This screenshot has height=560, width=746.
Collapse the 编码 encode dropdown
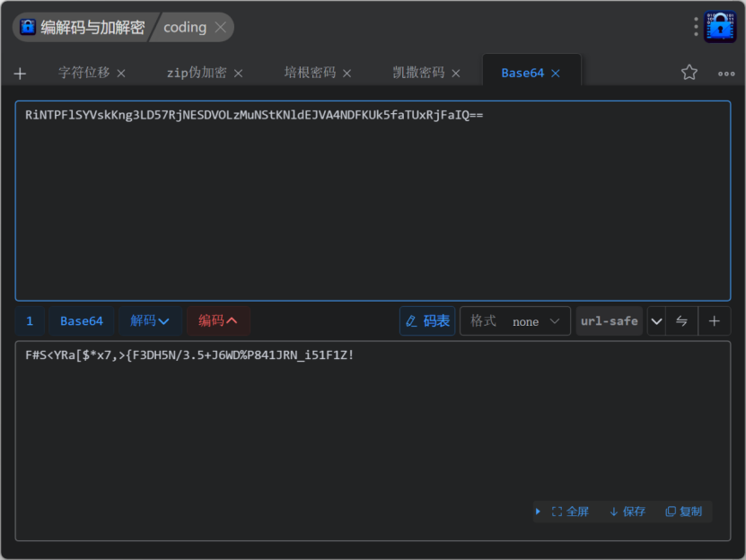[x=218, y=320]
